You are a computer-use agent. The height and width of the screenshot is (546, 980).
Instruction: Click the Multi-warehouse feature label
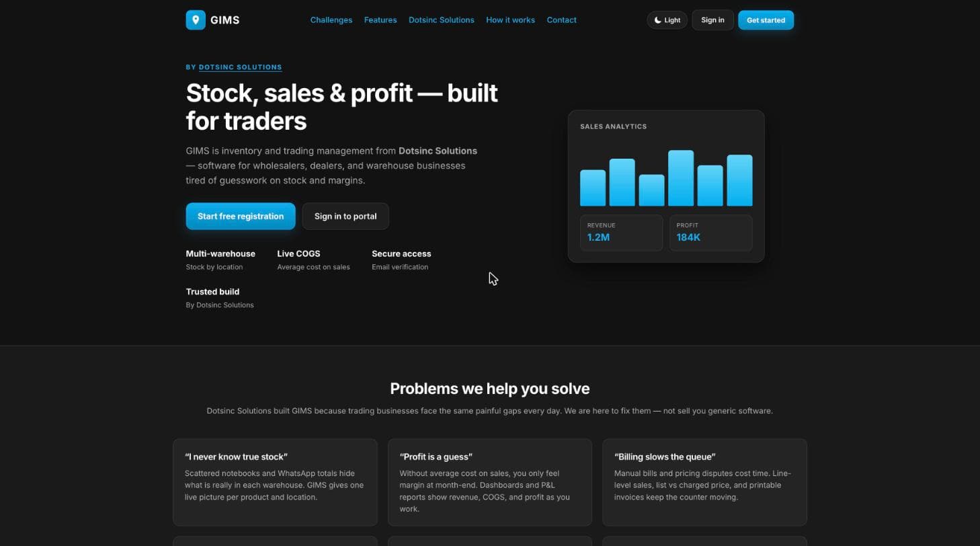tap(220, 253)
